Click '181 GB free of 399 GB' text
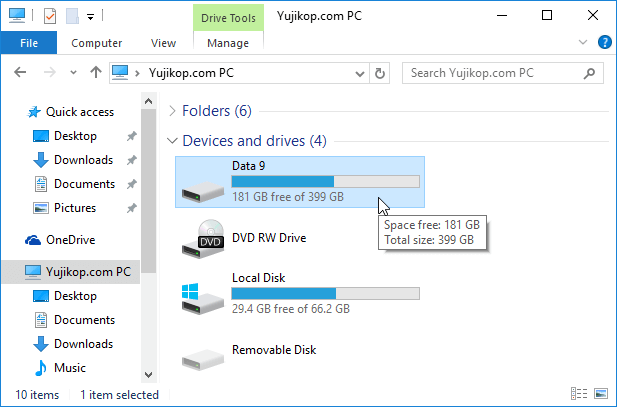This screenshot has height=407, width=617. (288, 196)
